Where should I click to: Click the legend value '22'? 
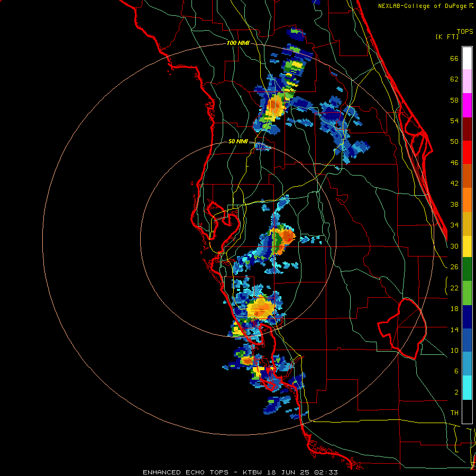454,288
